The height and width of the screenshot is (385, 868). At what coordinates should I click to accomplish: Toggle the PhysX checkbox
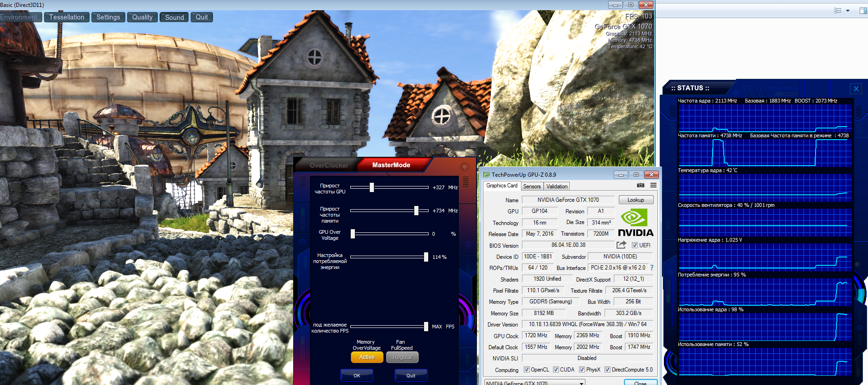click(582, 370)
